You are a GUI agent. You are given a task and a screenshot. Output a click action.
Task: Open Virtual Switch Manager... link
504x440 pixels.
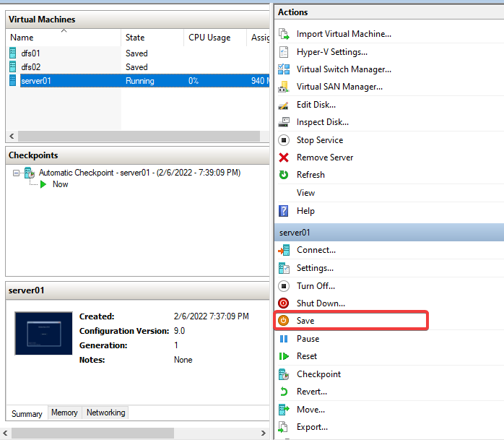click(344, 69)
